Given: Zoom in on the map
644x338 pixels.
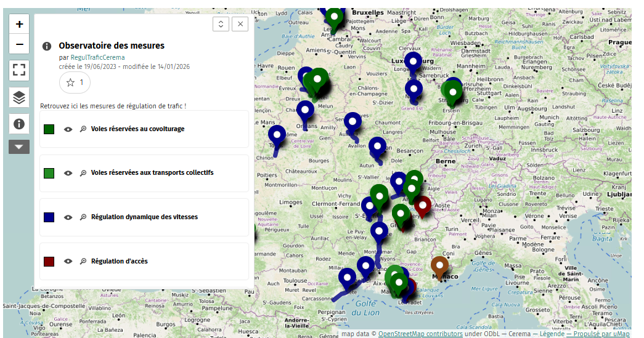Looking at the screenshot, I should (20, 25).
